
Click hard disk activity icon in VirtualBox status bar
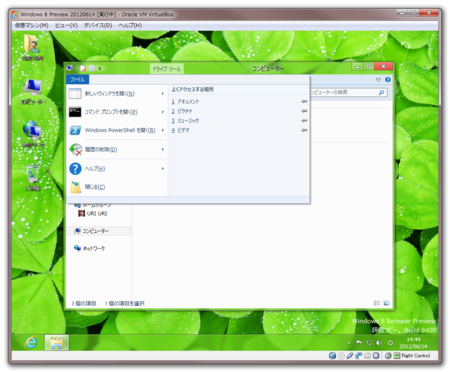point(332,356)
